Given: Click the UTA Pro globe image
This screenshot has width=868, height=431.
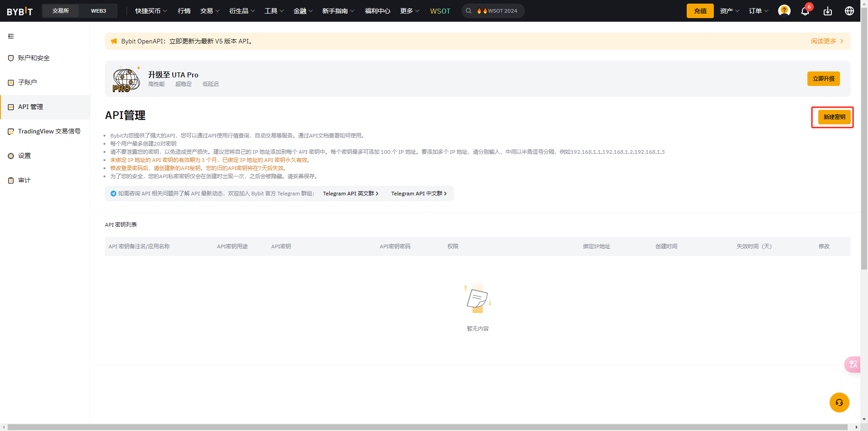Looking at the screenshot, I should coord(126,79).
